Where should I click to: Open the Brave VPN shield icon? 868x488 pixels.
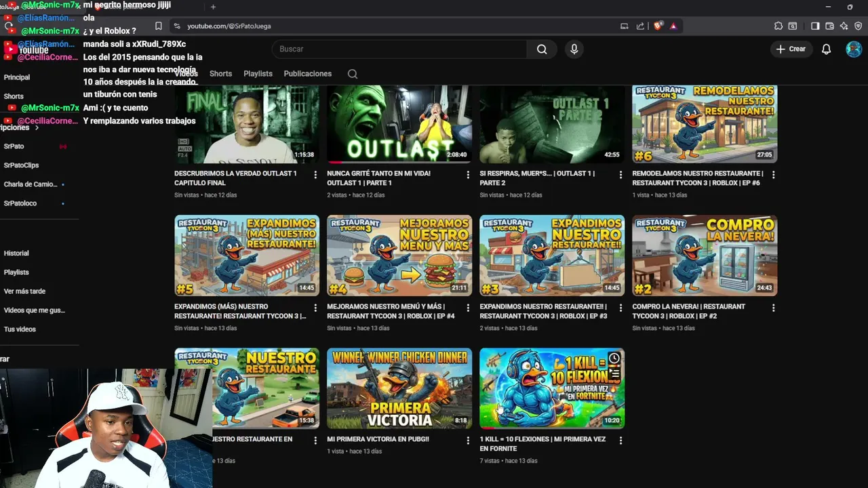(x=858, y=26)
